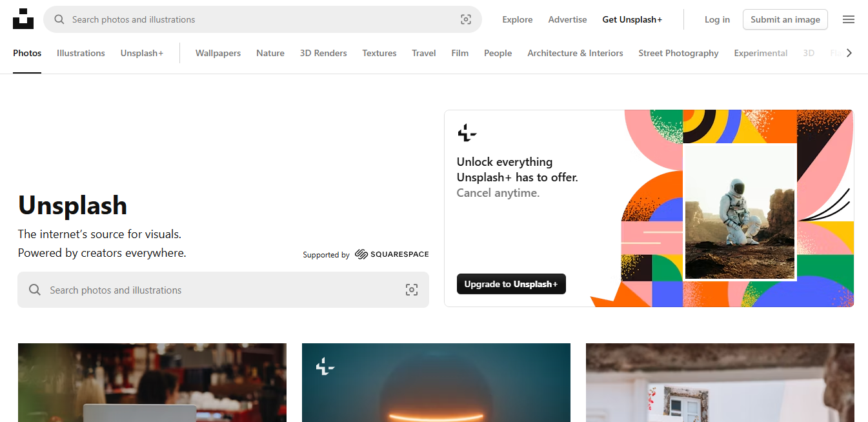Click the magnifying glass in the top search bar

pyautogui.click(x=59, y=19)
